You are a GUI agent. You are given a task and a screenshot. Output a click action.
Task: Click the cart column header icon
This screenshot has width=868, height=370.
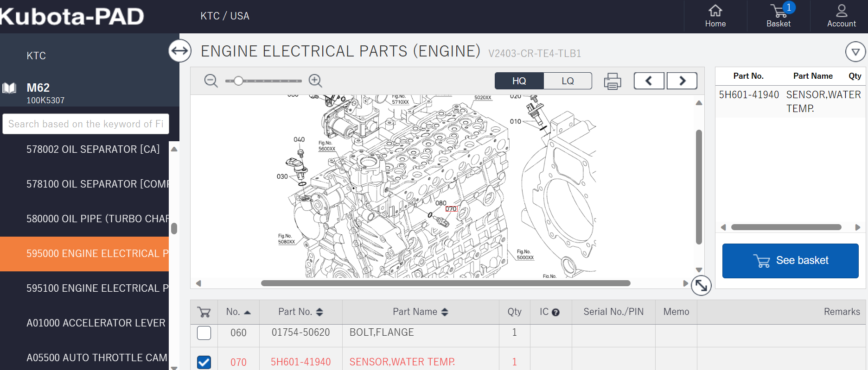pyautogui.click(x=204, y=312)
